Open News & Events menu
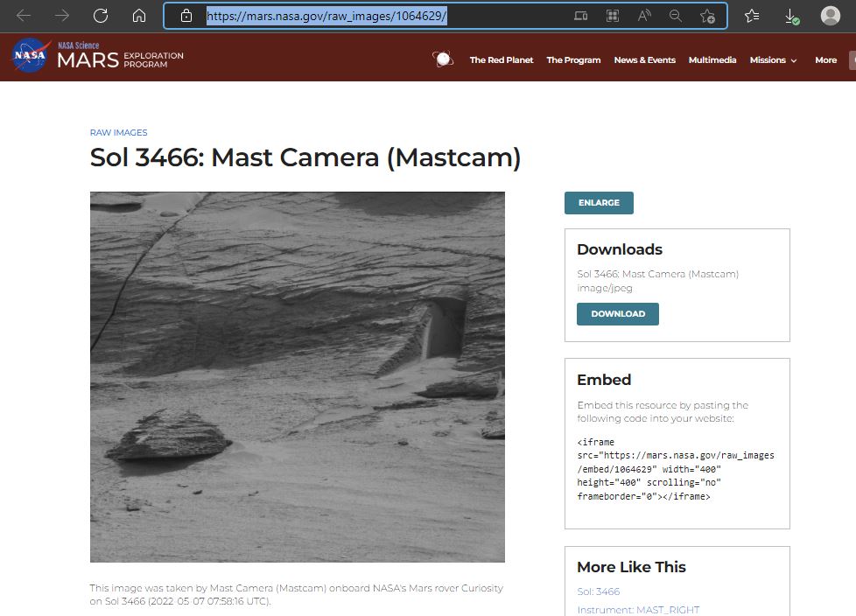This screenshot has height=616, width=856. point(645,60)
